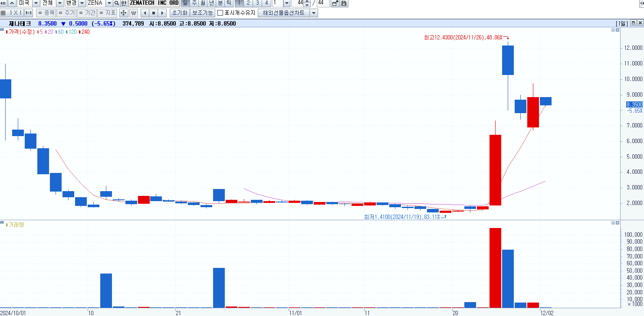Click the toolbar expand arrows at right edge
This screenshot has height=316, width=644.
(x=642, y=3)
